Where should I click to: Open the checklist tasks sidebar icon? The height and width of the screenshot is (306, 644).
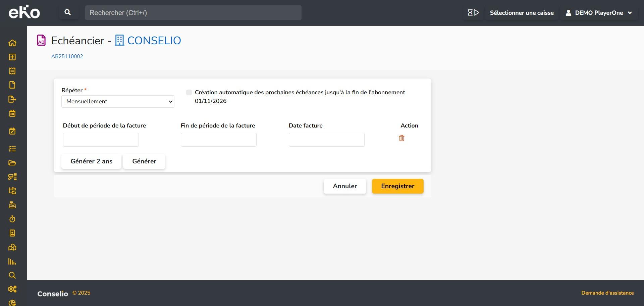click(x=12, y=149)
